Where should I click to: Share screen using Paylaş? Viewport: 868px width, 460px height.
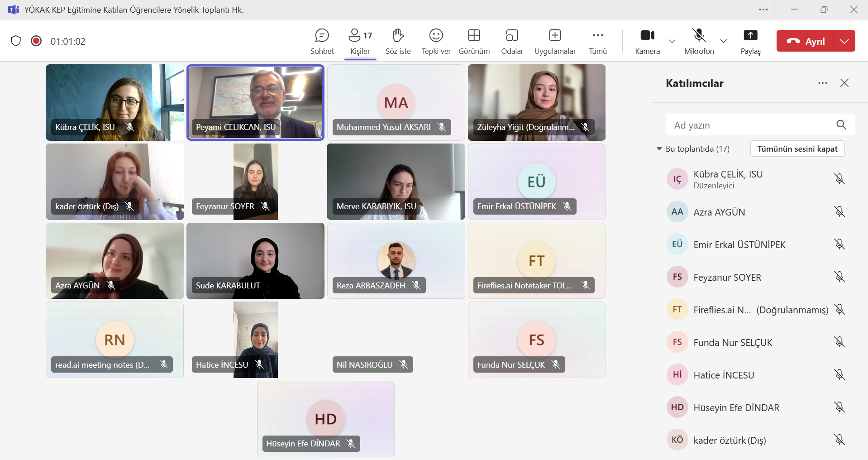point(750,41)
